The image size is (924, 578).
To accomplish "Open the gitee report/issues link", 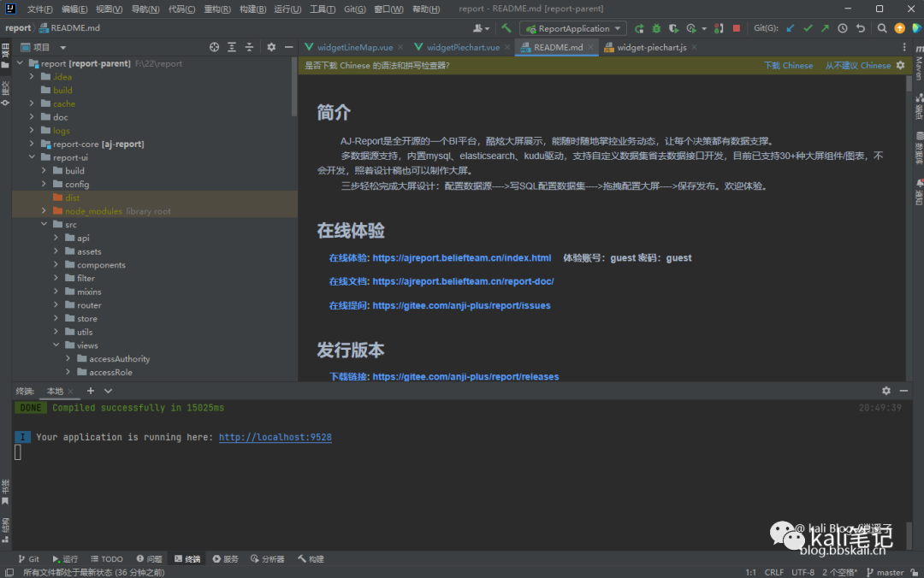I will [x=461, y=305].
